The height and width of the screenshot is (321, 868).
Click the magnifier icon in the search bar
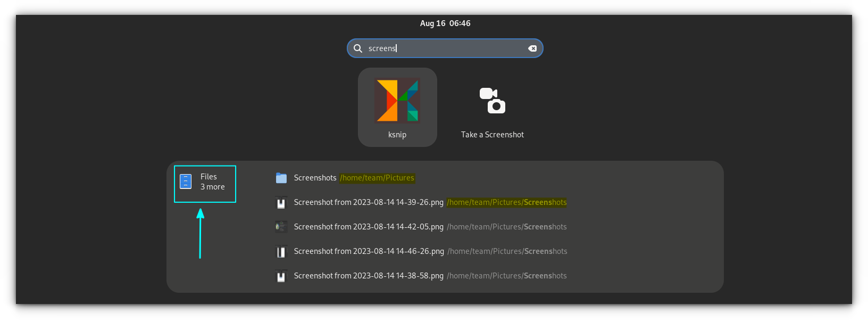pyautogui.click(x=358, y=48)
